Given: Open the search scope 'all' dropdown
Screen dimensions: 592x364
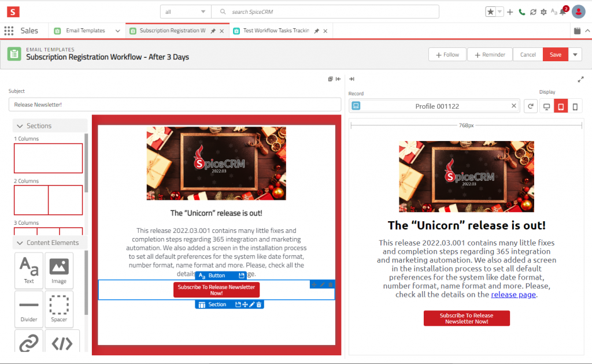Looking at the screenshot, I should click(186, 12).
